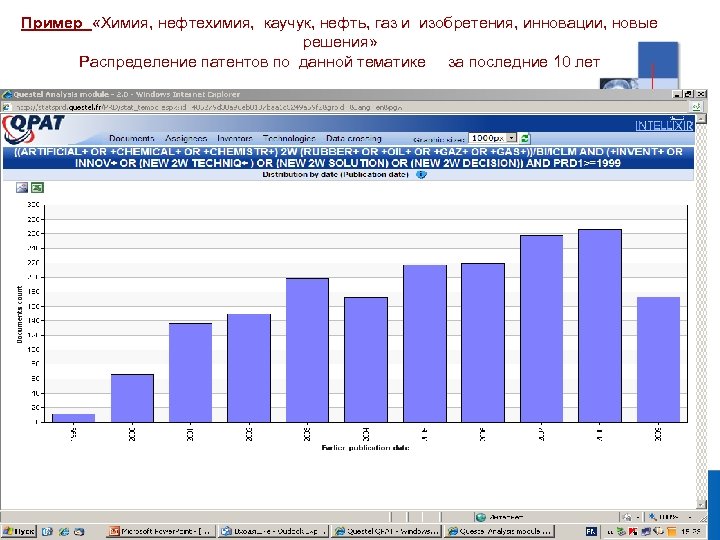Open the Windows Start button
The image size is (720, 540).
tap(18, 531)
